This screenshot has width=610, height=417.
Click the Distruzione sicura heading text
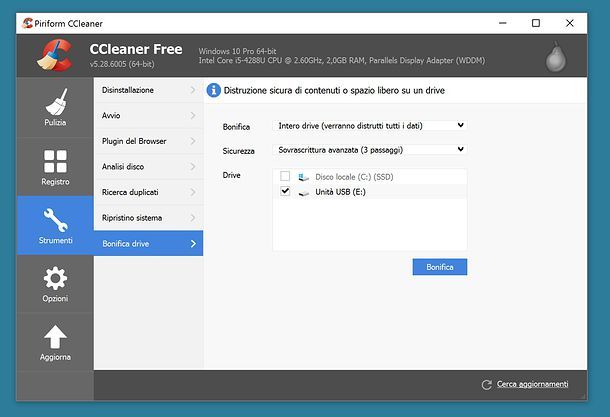[x=334, y=90]
